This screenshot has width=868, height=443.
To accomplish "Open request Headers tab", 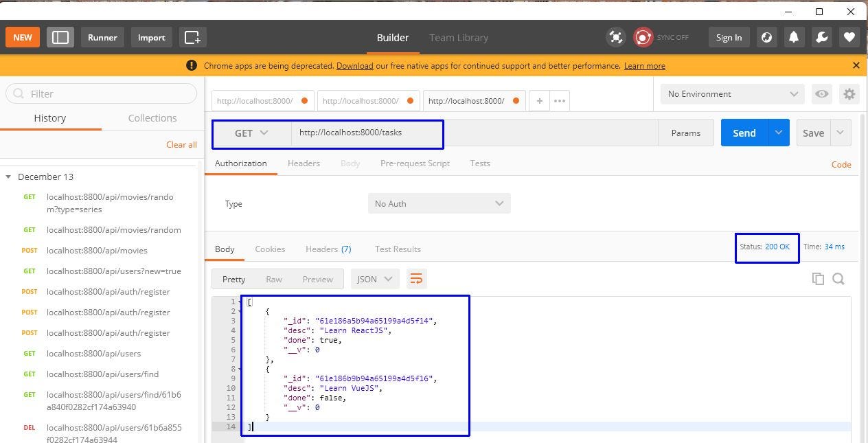I will click(304, 163).
